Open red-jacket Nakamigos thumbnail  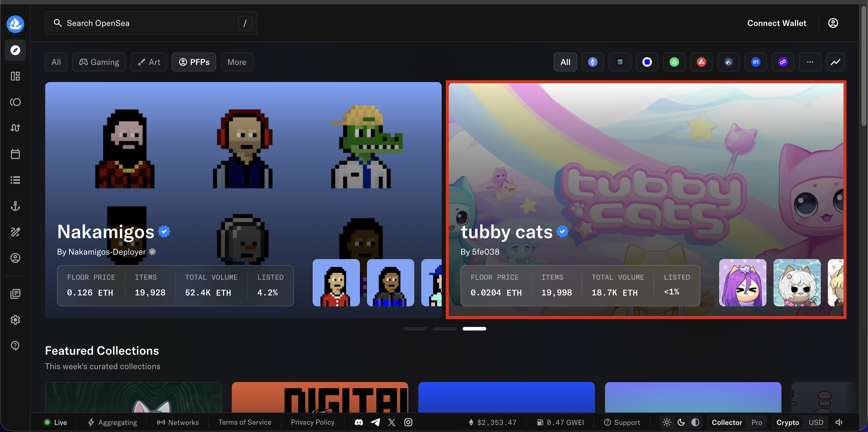[336, 282]
